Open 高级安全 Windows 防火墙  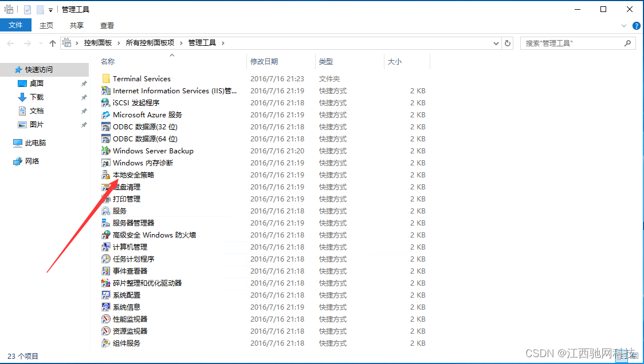point(148,235)
